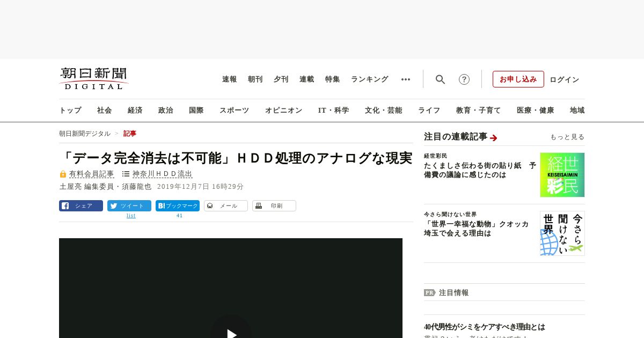Go to the 地域 section tab
The image size is (644, 338).
(x=577, y=111)
